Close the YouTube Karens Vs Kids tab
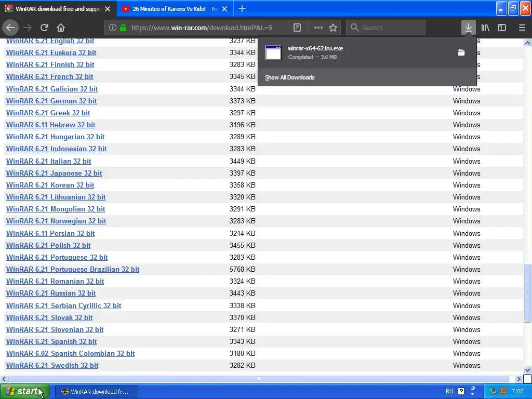 224,9
